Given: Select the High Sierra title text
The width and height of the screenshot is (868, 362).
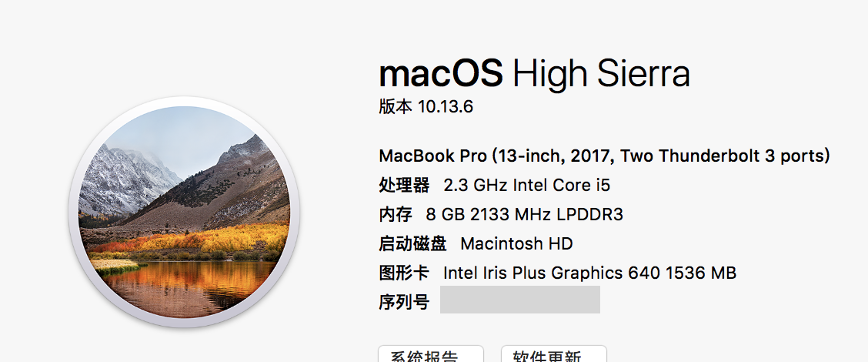Looking at the screenshot, I should [601, 74].
